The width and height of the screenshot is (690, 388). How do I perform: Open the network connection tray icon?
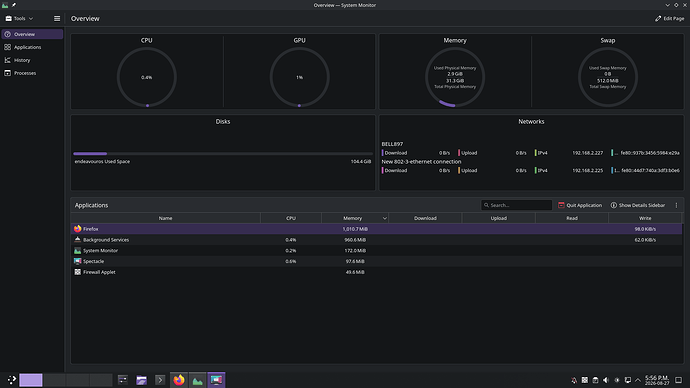[628, 380]
